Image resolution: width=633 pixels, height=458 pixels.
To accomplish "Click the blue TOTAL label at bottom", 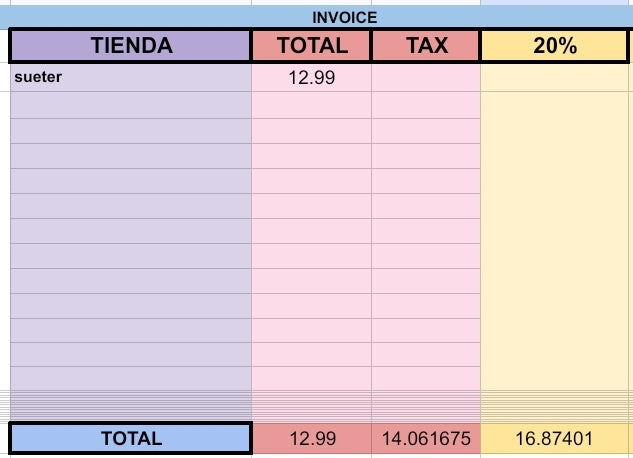I will point(131,438).
